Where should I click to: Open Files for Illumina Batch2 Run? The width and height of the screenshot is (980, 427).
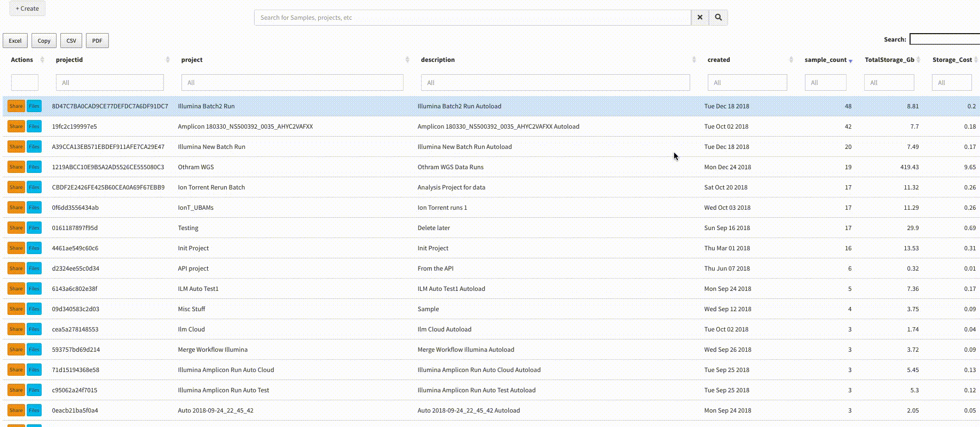(34, 106)
